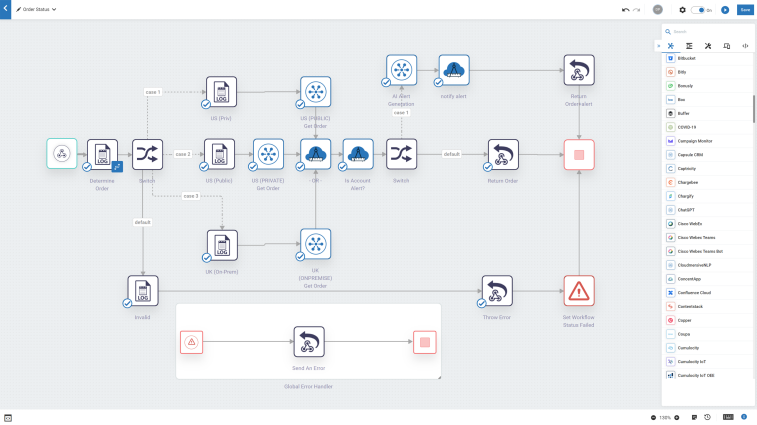Switch to the list-style panel tab
Image resolution: width=757 pixels, height=425 pixels.
click(689, 46)
